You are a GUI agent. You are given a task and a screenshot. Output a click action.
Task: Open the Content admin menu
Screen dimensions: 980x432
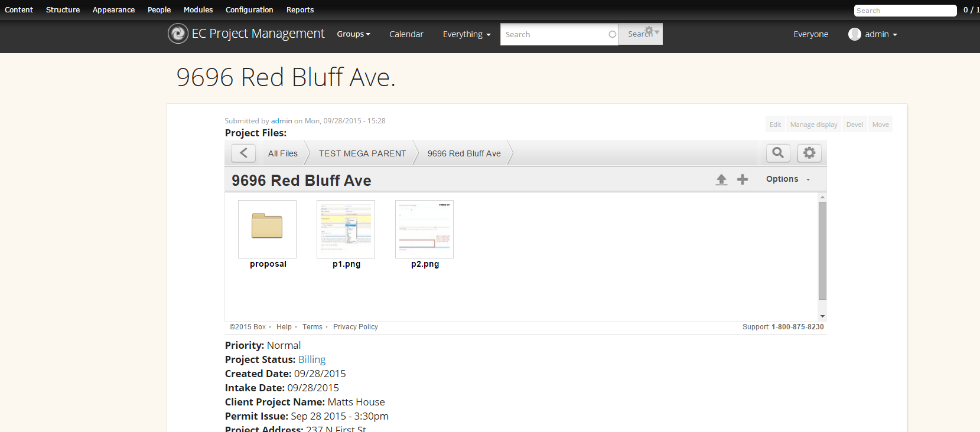click(x=19, y=10)
